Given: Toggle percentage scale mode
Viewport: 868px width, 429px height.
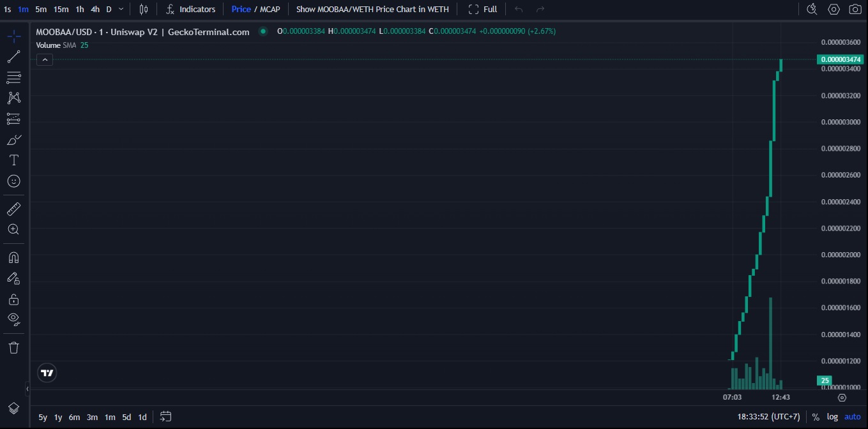Looking at the screenshot, I should click(816, 417).
